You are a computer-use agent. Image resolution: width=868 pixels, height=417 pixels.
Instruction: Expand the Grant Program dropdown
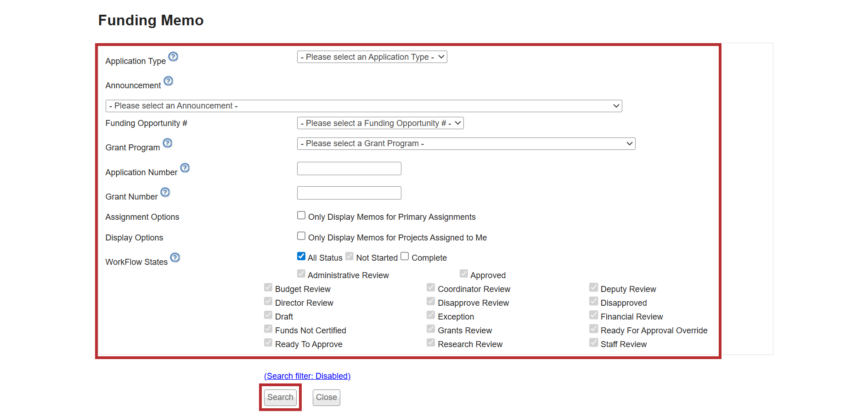click(x=466, y=143)
